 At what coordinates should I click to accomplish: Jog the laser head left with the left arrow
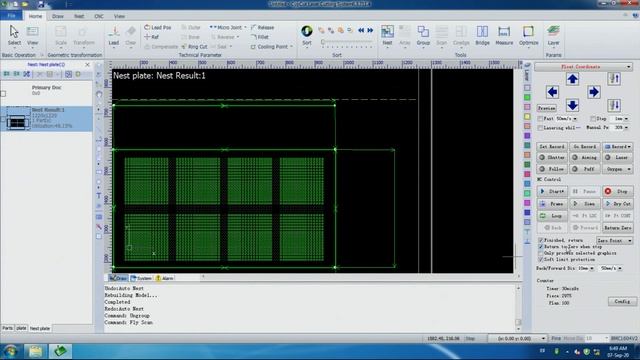[x=552, y=92]
